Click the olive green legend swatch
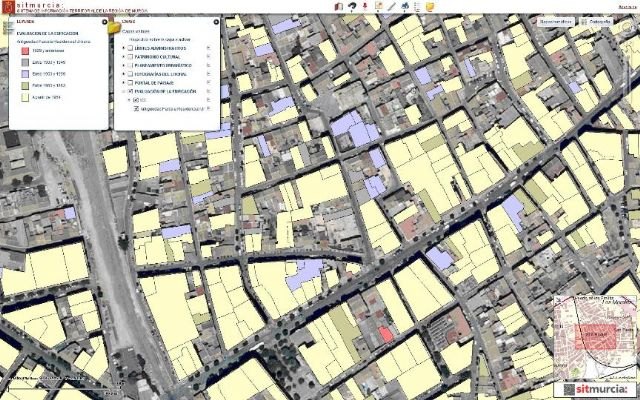Viewport: 640px width, 400px height. pyautogui.click(x=25, y=86)
